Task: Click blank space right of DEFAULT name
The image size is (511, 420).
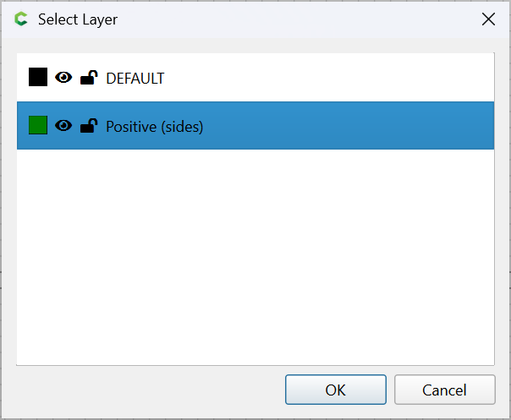Action: [326, 78]
